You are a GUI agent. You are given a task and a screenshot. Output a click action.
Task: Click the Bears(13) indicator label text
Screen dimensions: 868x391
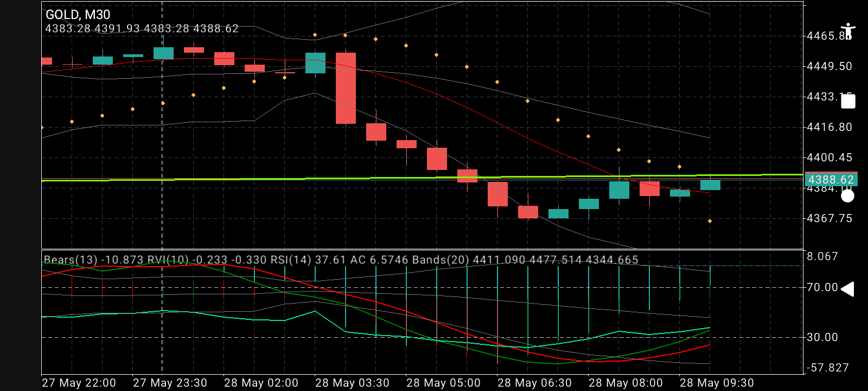point(71,260)
